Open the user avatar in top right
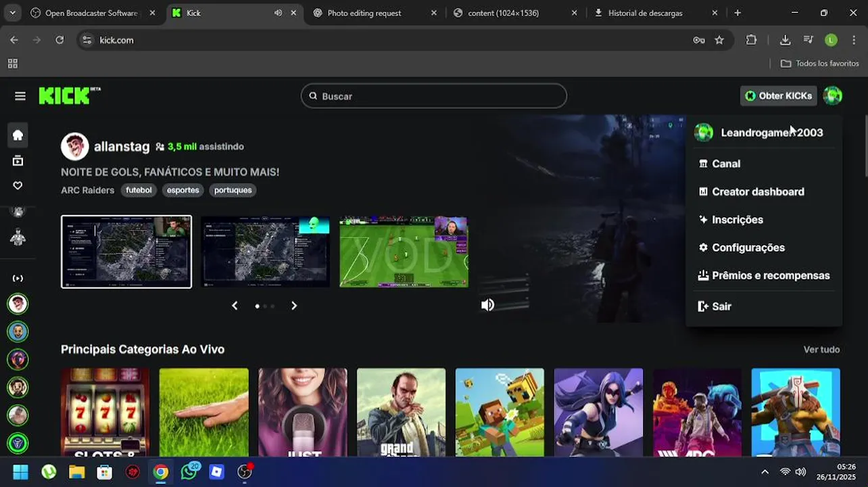The image size is (868, 487). [833, 96]
